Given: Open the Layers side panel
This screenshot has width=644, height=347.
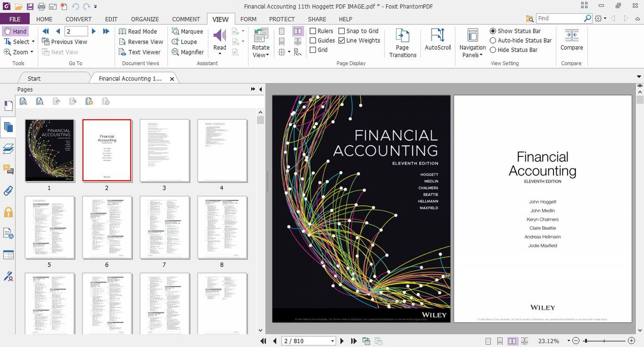Looking at the screenshot, I should (8, 148).
